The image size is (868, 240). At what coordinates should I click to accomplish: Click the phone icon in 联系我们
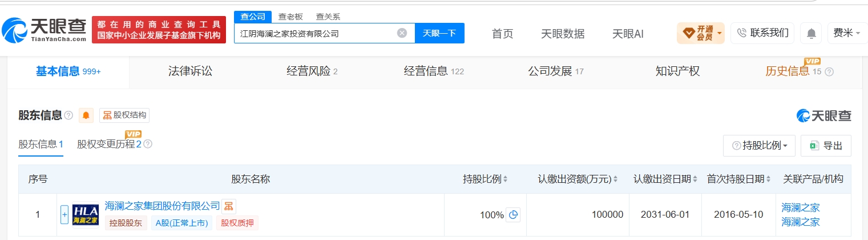click(x=742, y=33)
